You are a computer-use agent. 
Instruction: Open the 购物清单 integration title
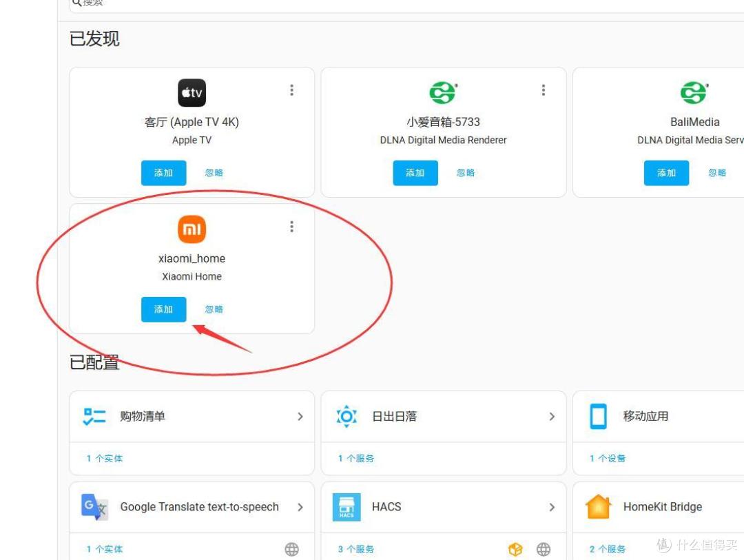click(143, 416)
